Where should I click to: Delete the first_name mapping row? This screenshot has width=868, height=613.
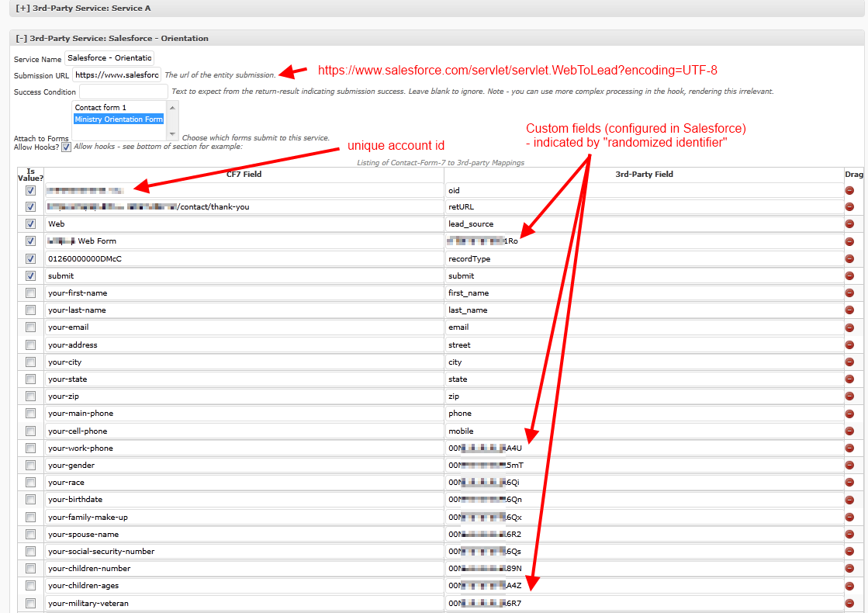point(849,293)
